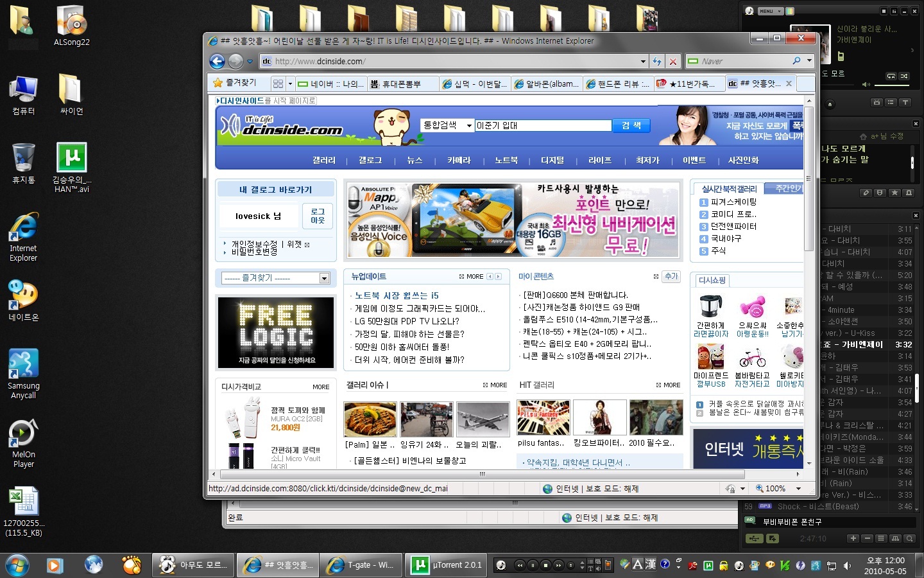Screen dimensions: 924x578
Task: Click the Windows Start orb
Action: (17, 565)
